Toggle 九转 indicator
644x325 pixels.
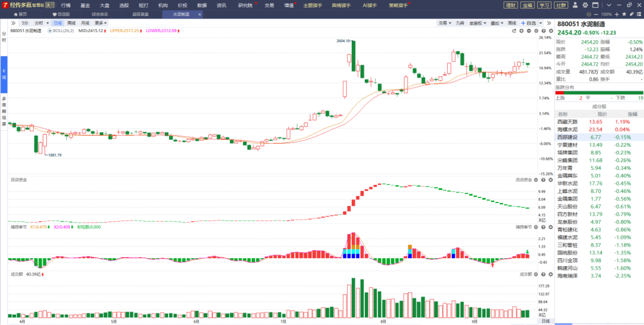point(460,23)
